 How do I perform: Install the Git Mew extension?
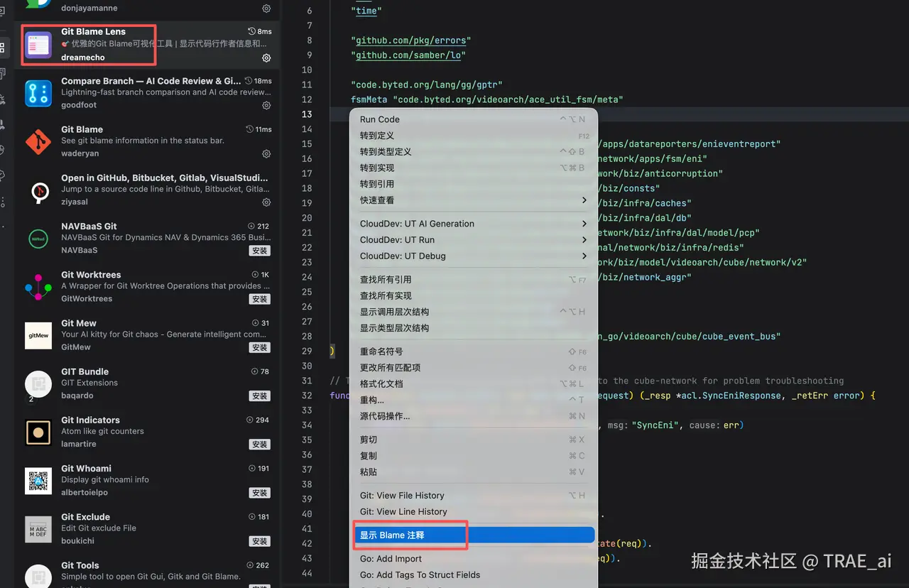click(x=259, y=347)
